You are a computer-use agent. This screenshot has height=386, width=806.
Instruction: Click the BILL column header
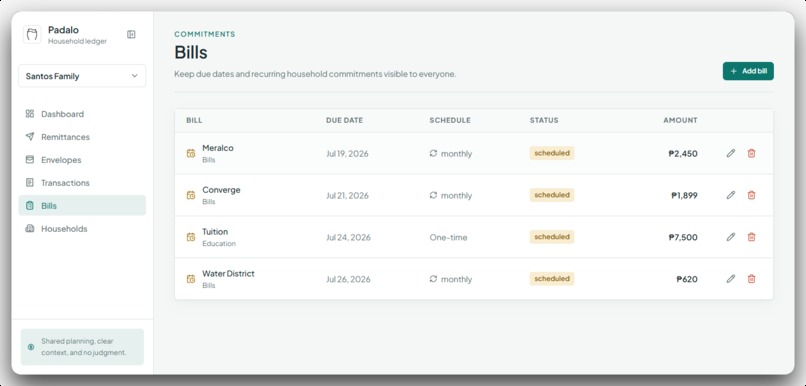coord(194,120)
